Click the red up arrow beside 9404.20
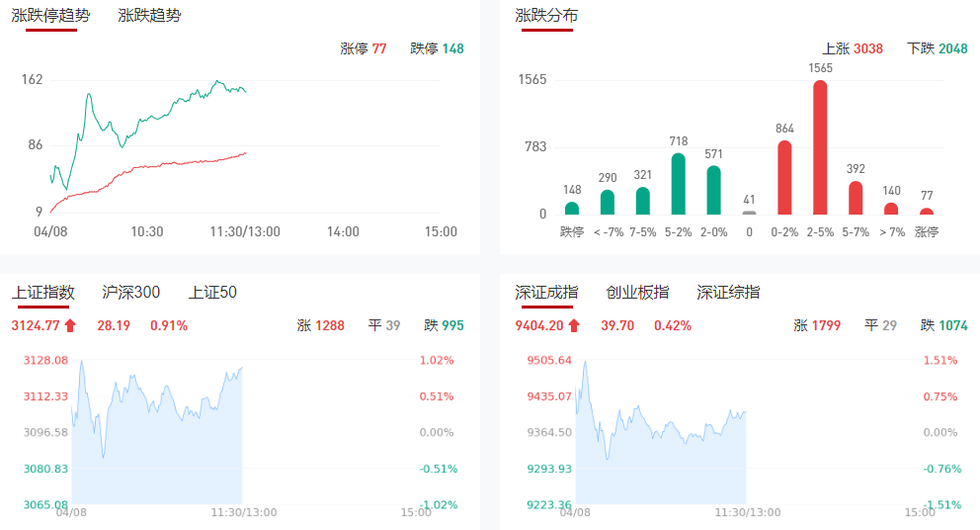 (x=574, y=325)
